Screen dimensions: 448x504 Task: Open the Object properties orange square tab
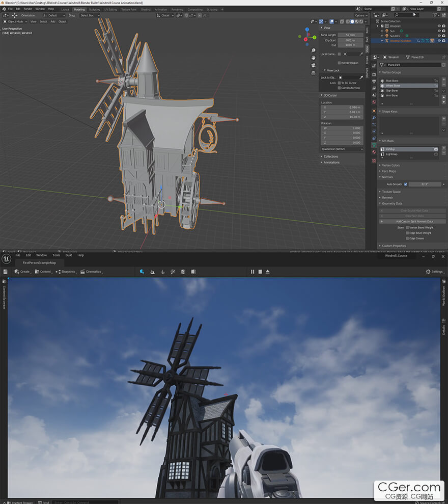point(374,111)
